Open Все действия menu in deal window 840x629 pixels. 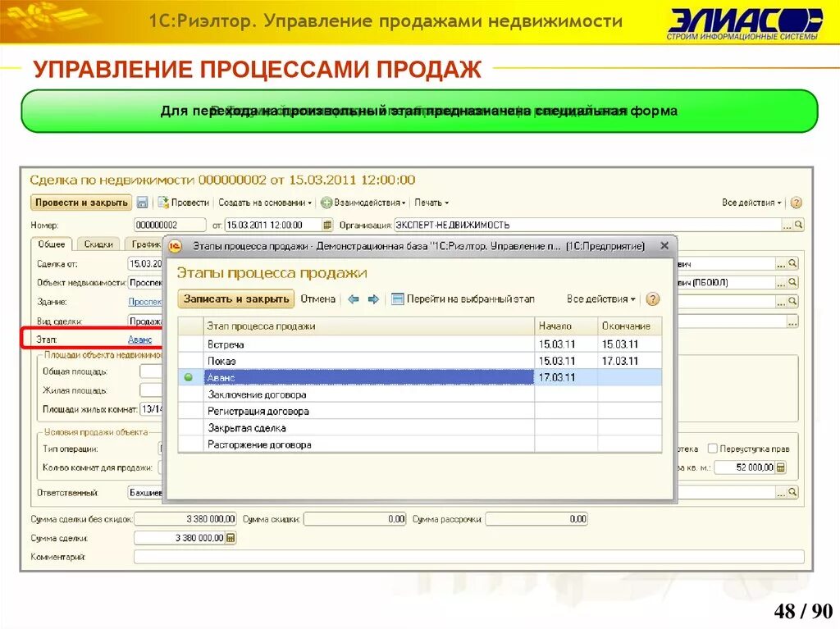pos(751,203)
